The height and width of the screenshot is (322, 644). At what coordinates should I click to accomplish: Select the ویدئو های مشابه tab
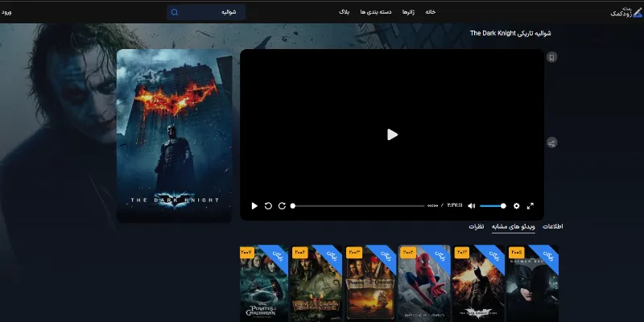click(x=514, y=227)
